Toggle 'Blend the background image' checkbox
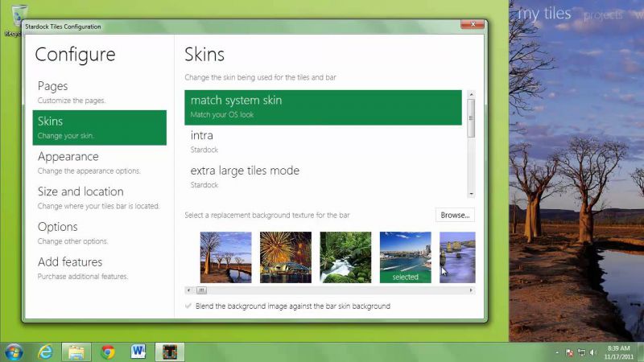 coord(188,306)
